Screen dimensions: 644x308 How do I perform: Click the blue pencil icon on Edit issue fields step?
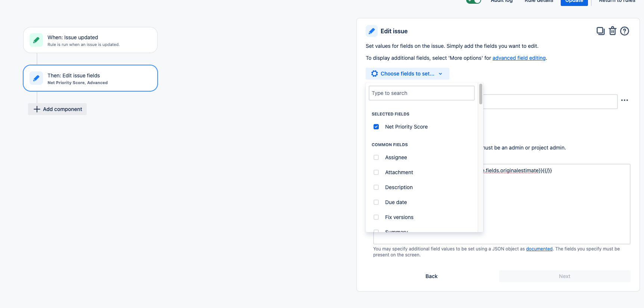pos(36,78)
